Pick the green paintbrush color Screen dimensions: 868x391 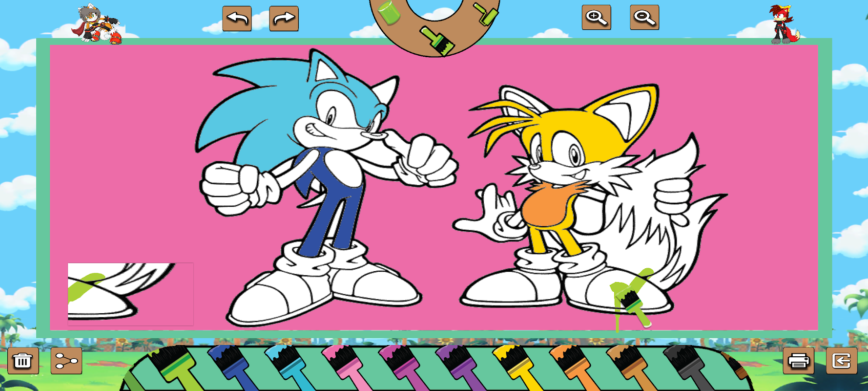click(x=177, y=368)
